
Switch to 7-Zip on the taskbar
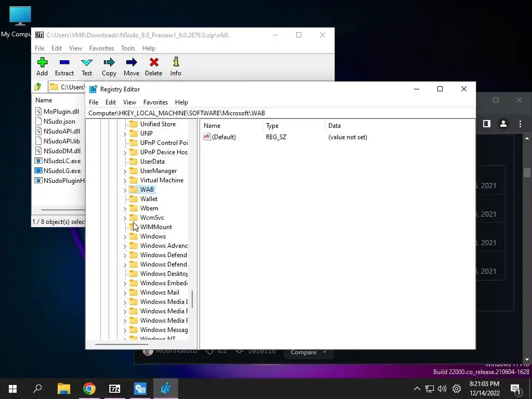(x=115, y=389)
